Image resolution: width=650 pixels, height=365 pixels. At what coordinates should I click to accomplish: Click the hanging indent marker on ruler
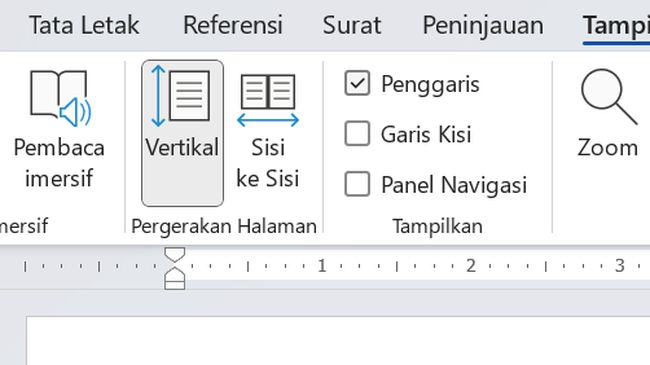(x=175, y=274)
